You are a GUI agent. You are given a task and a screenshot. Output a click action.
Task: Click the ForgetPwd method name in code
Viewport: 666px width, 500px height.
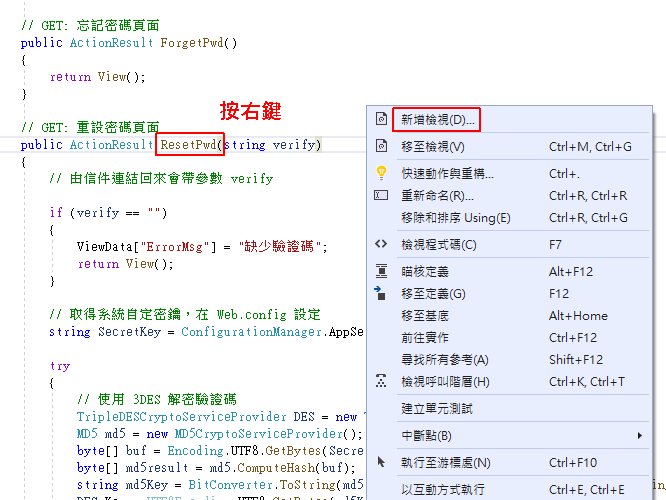click(196, 43)
